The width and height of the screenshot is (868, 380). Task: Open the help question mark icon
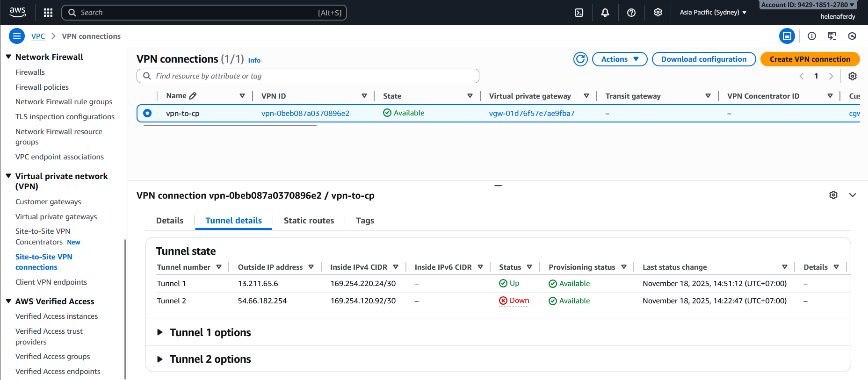pyautogui.click(x=631, y=13)
